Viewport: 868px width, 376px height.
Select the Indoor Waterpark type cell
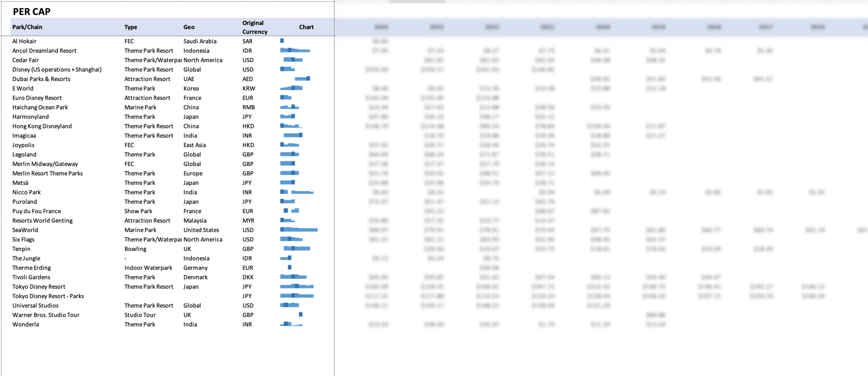[x=148, y=268]
